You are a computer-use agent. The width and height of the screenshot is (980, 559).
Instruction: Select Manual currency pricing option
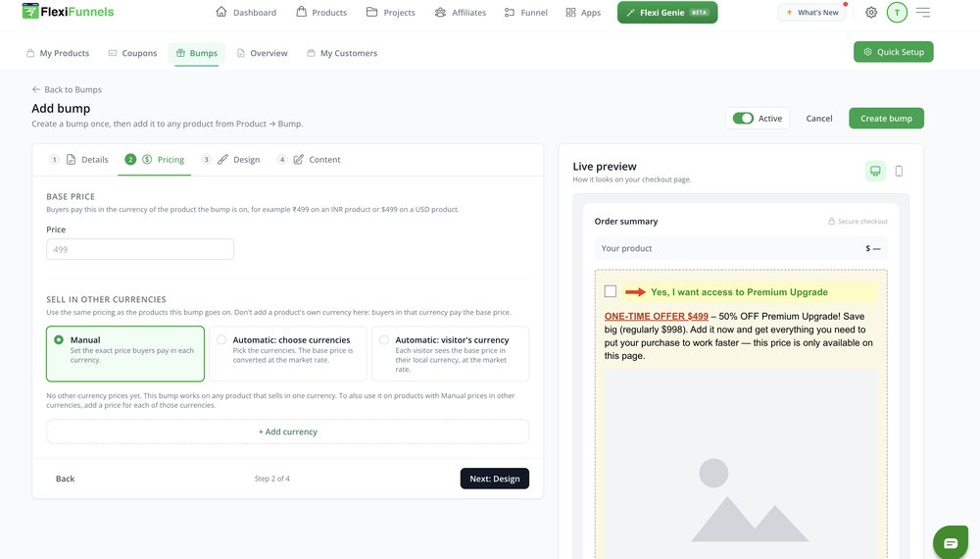(125, 353)
